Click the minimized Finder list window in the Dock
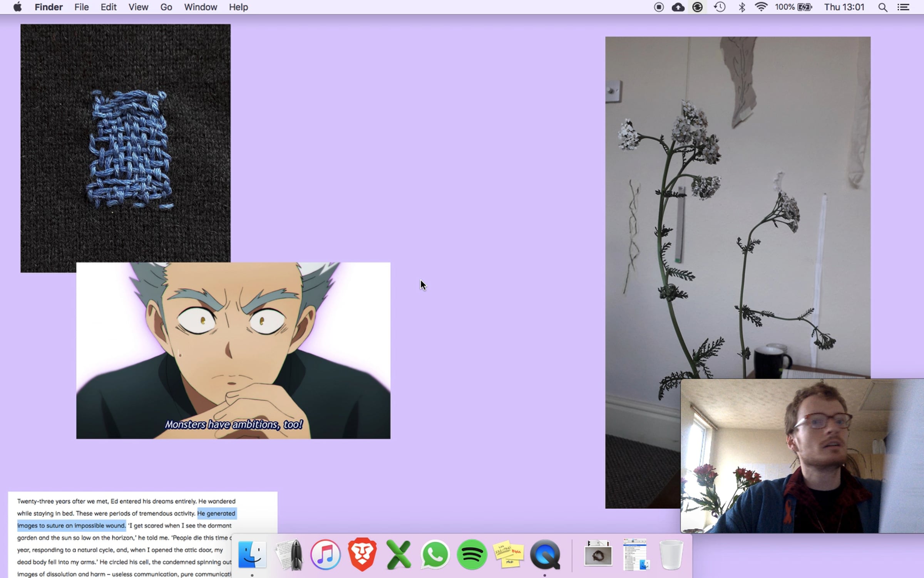Image resolution: width=924 pixels, height=578 pixels. click(x=636, y=554)
